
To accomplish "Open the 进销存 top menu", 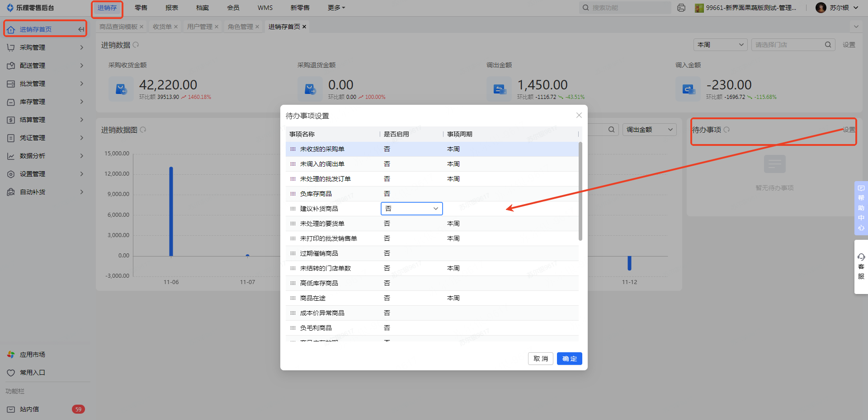I will pyautogui.click(x=107, y=8).
